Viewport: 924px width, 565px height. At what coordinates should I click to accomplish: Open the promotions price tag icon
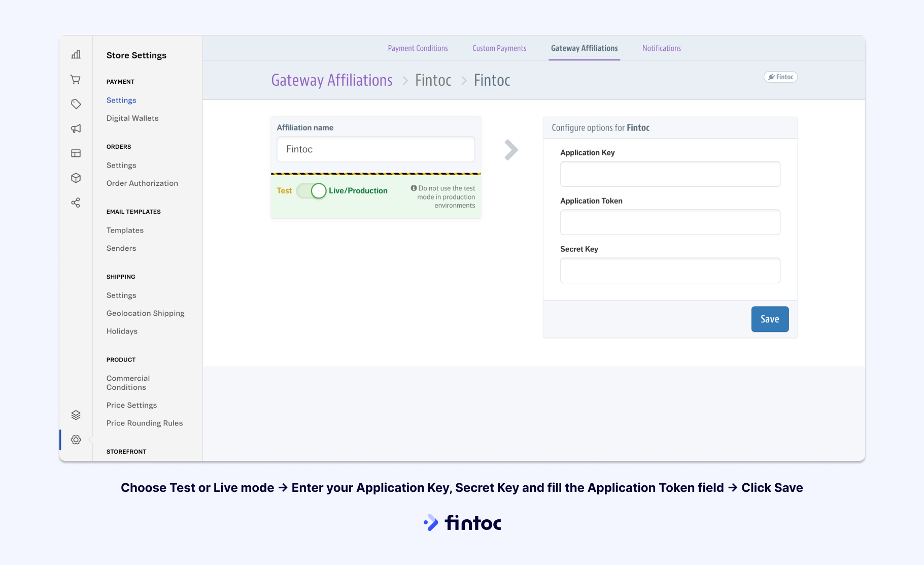[76, 104]
